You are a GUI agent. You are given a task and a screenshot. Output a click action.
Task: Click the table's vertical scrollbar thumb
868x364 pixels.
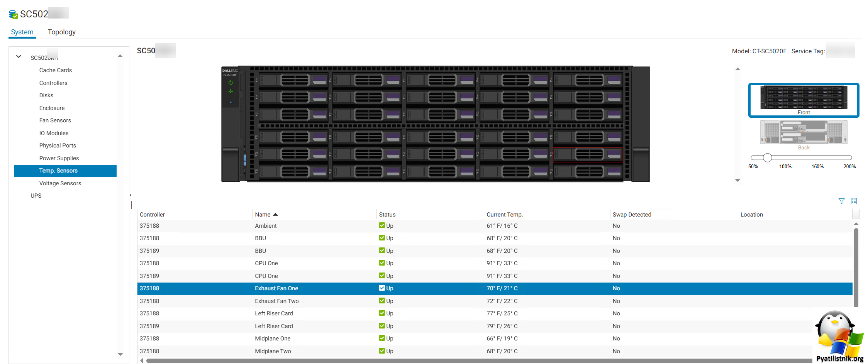point(856,267)
